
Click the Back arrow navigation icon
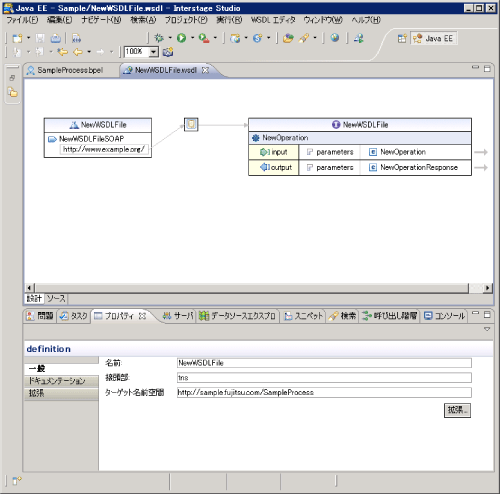[78, 52]
